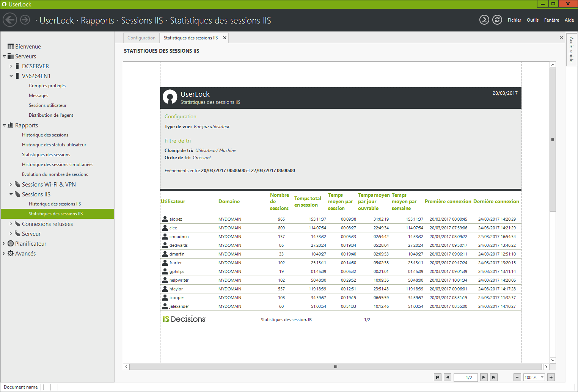Open Sessions utilisateur

coord(47,105)
